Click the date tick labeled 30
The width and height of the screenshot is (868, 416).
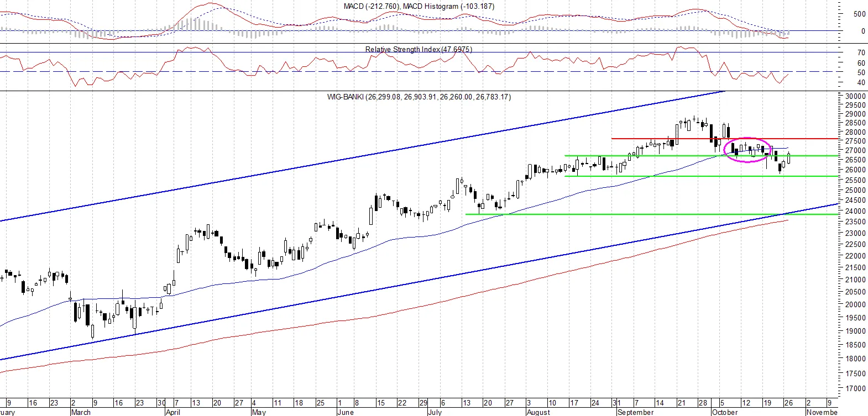pos(161,403)
